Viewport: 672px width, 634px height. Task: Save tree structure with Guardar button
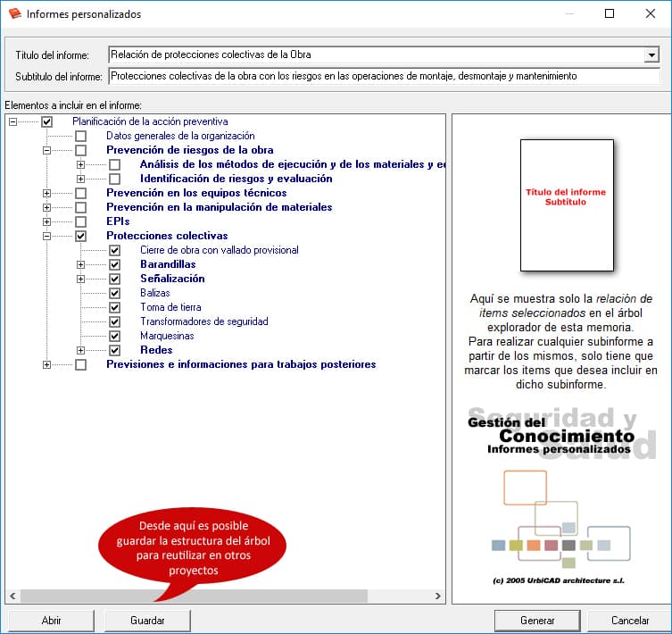pyautogui.click(x=147, y=621)
